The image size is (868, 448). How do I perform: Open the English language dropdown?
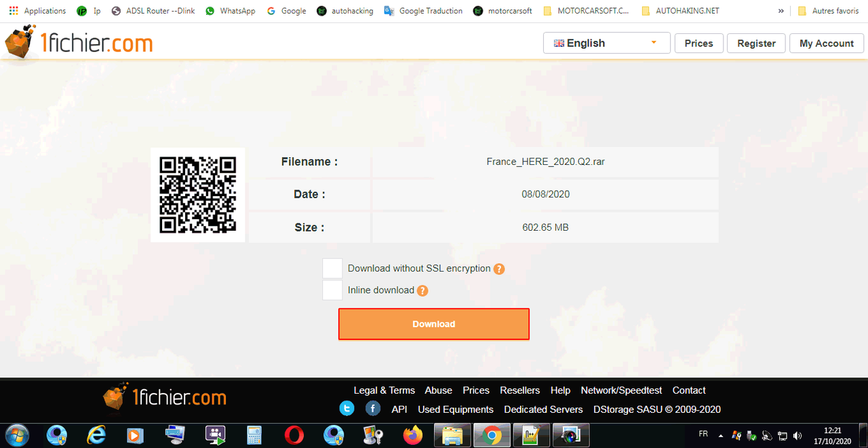[607, 43]
